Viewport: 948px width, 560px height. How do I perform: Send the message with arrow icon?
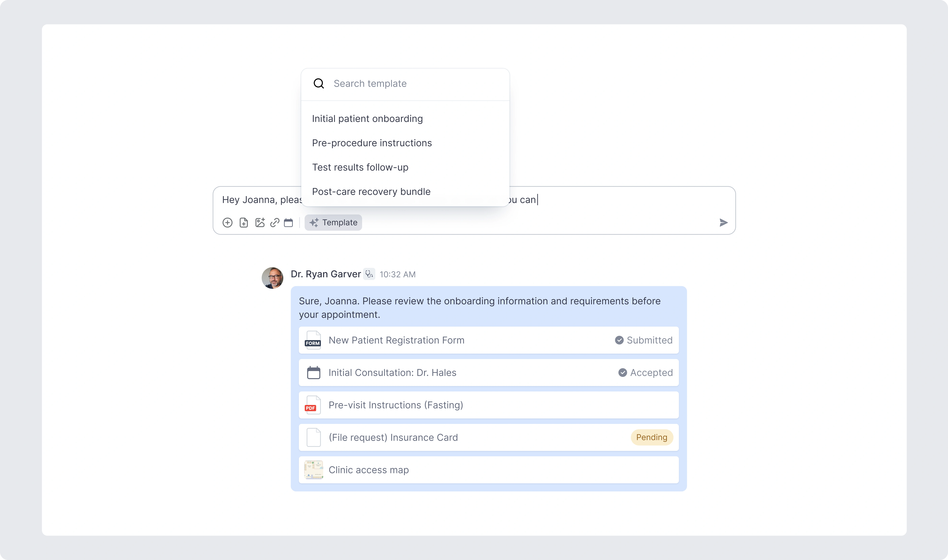(723, 223)
